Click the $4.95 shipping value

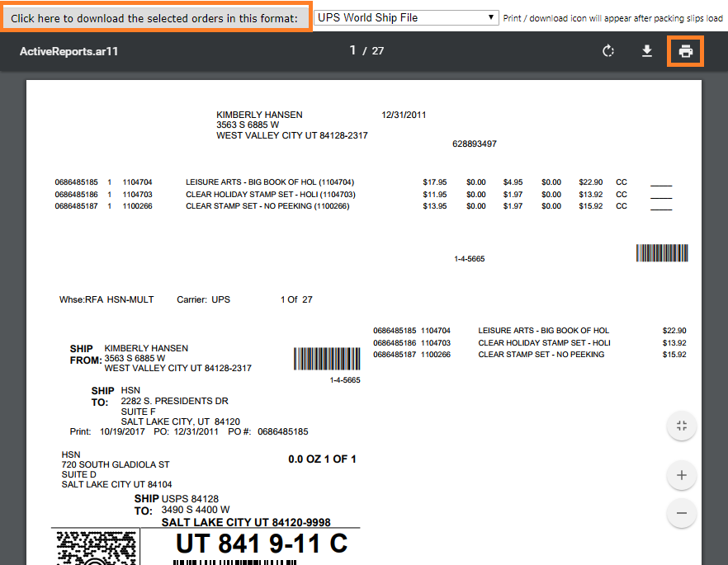(513, 181)
